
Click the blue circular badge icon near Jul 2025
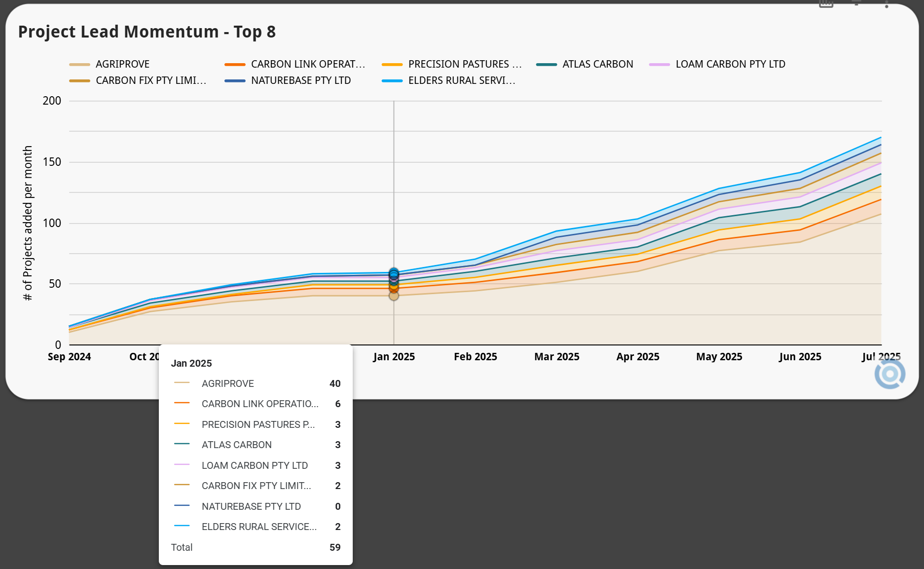point(890,374)
